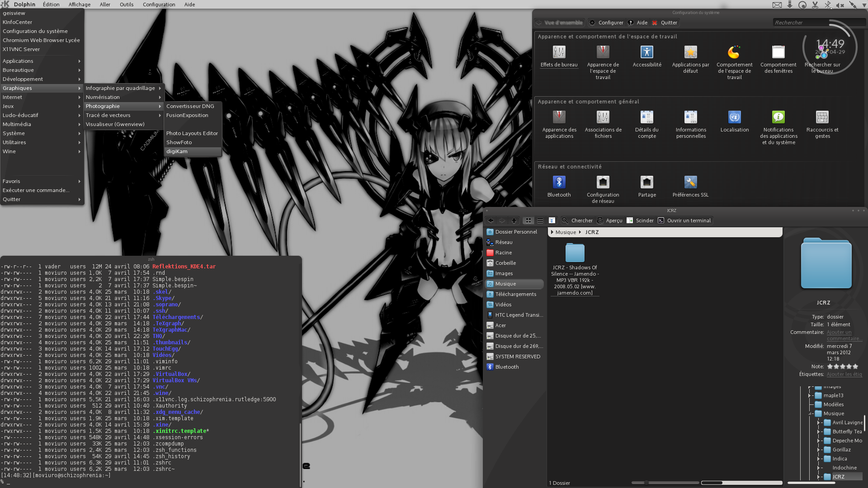868x488 pixels.
Task: Toggle Scinder split view in Dolphin
Action: [x=640, y=221]
